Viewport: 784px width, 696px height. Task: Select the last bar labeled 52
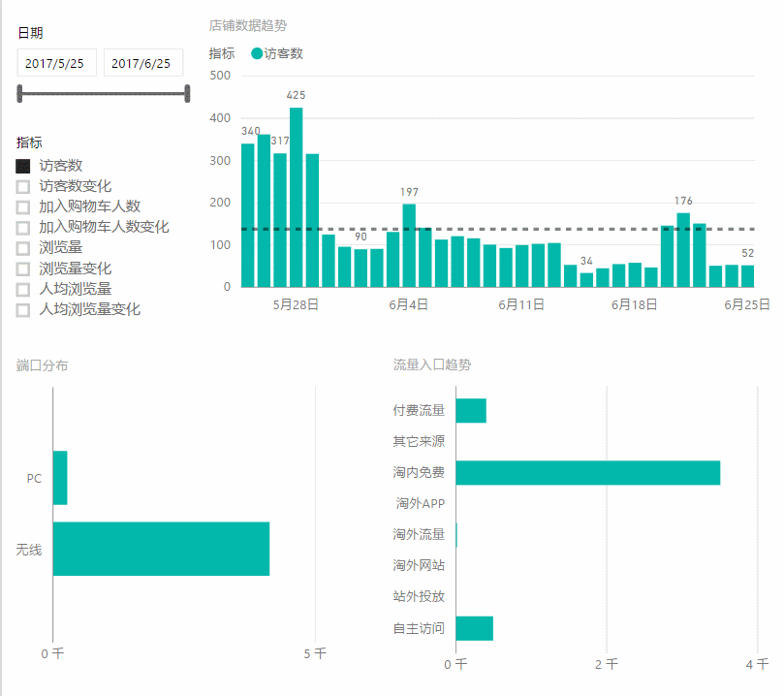pyautogui.click(x=747, y=276)
